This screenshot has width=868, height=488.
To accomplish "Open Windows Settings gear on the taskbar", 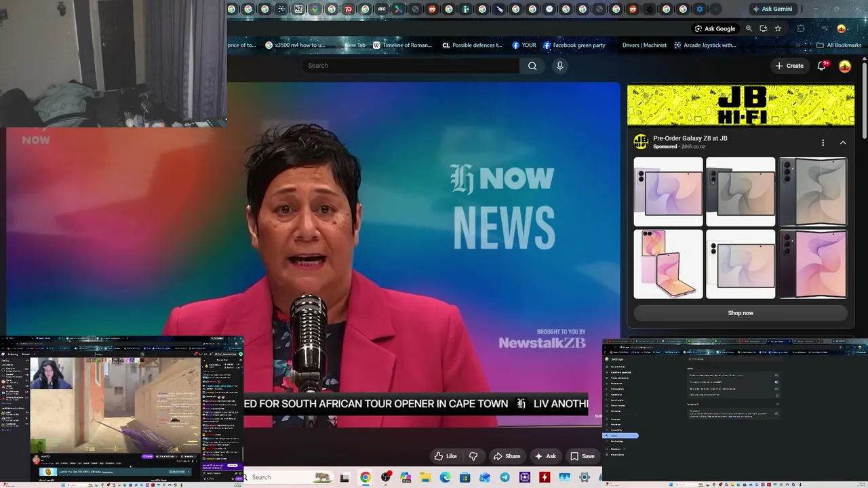I will [x=584, y=477].
